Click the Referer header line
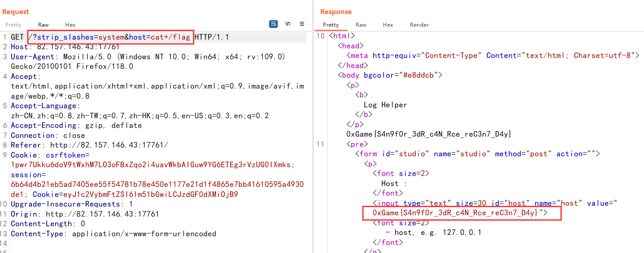 pyautogui.click(x=89, y=145)
